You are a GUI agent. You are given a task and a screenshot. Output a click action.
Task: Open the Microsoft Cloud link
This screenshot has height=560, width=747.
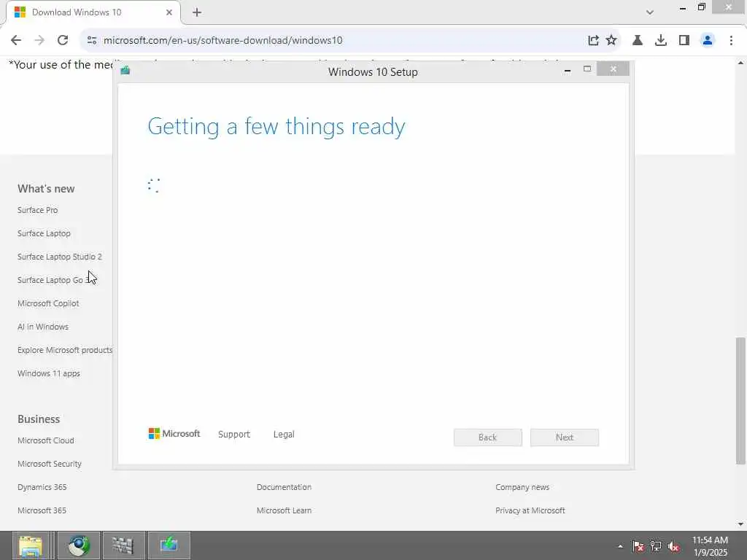[x=46, y=440]
